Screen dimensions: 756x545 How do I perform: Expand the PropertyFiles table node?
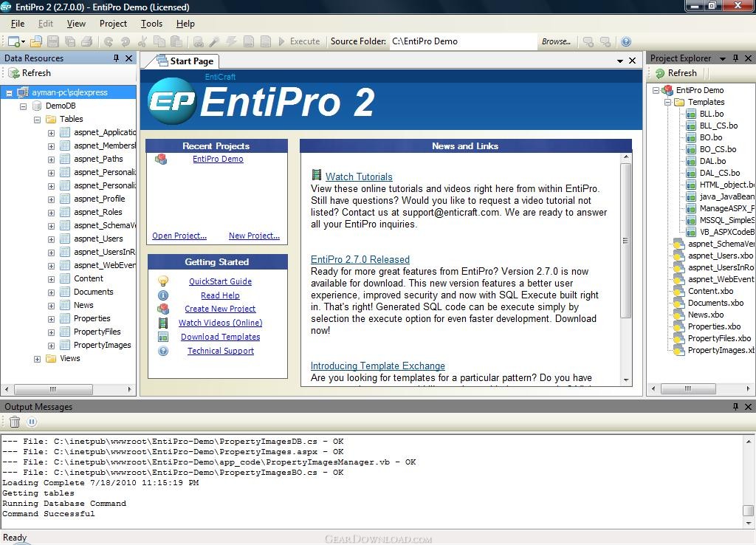(x=51, y=332)
